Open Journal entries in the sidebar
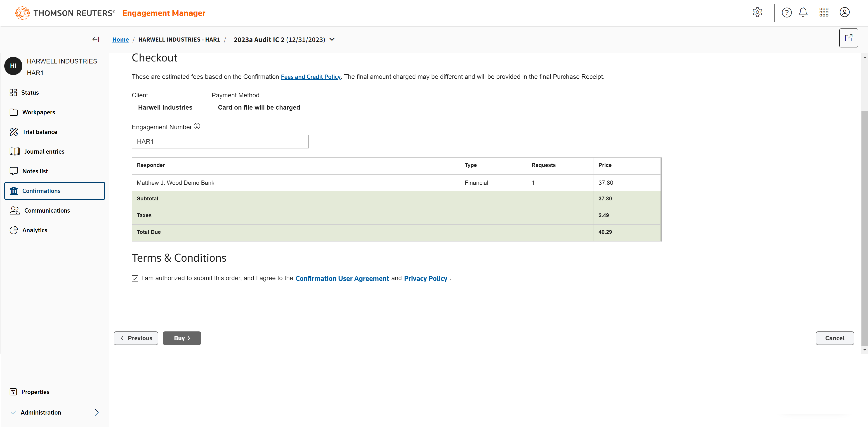 (44, 152)
